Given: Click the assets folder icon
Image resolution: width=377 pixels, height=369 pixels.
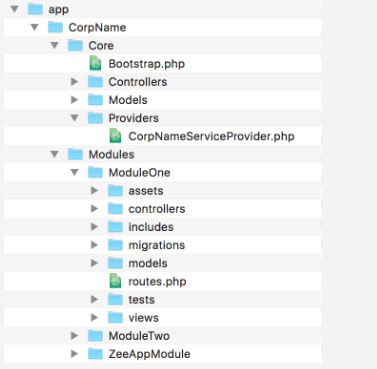Looking at the screenshot, I should tap(115, 190).
